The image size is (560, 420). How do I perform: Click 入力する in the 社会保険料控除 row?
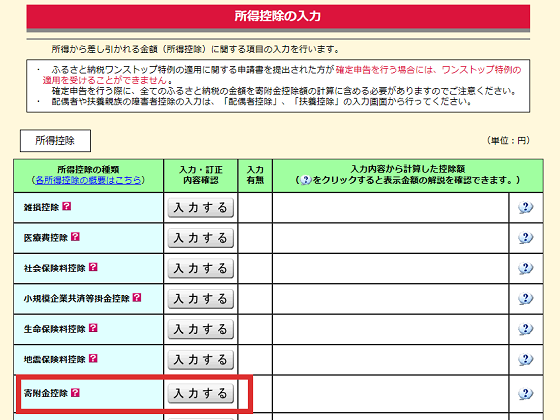coord(201,269)
